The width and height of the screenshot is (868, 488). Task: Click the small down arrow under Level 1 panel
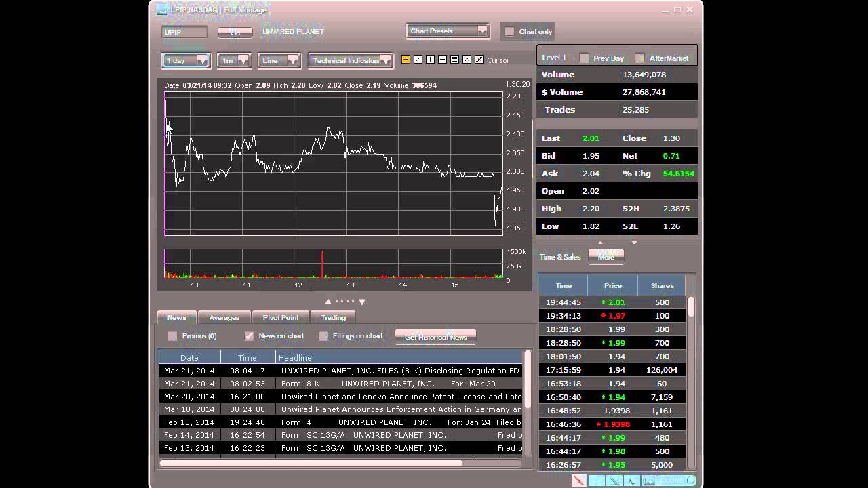pos(634,242)
